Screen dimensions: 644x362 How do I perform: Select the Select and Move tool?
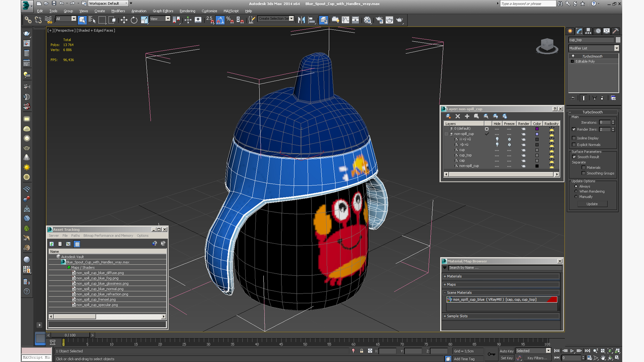click(x=124, y=20)
